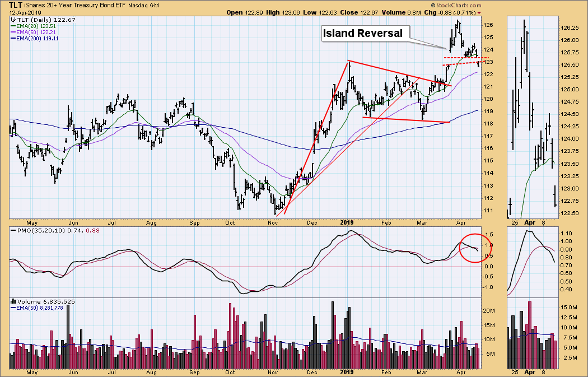The image size is (588, 377).
Task: Click the 119 label on main price axis
Action: click(x=488, y=111)
